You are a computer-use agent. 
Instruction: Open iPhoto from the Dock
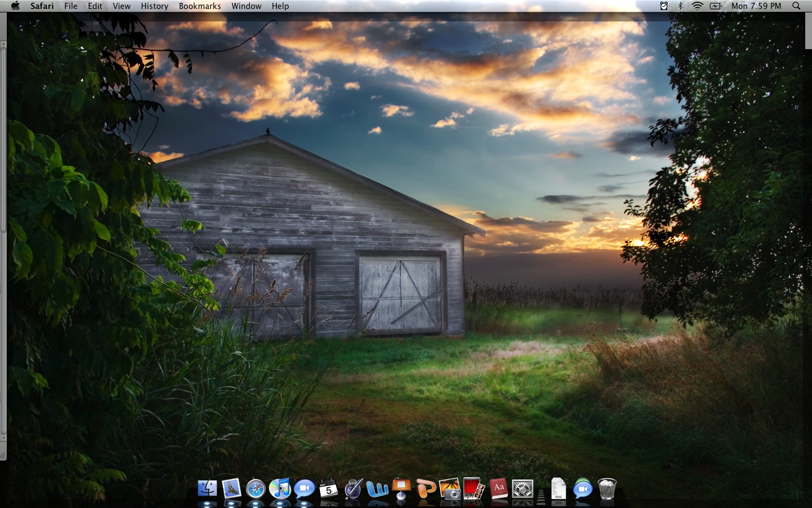(450, 488)
